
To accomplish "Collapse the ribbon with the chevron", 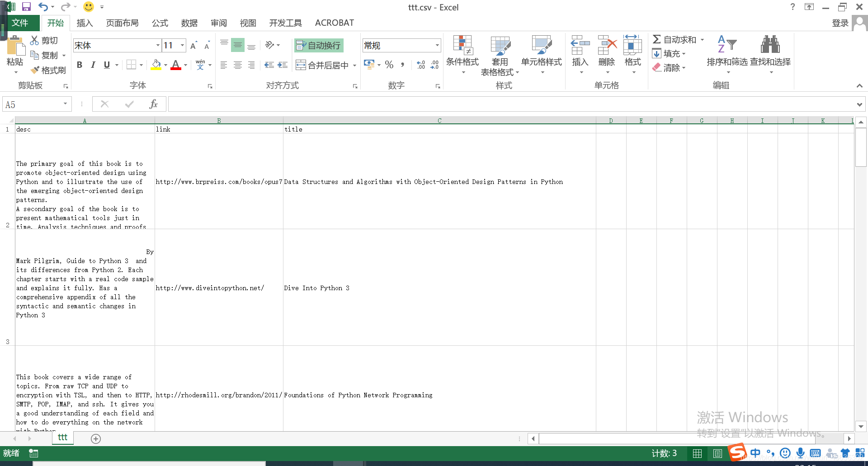I will point(859,85).
